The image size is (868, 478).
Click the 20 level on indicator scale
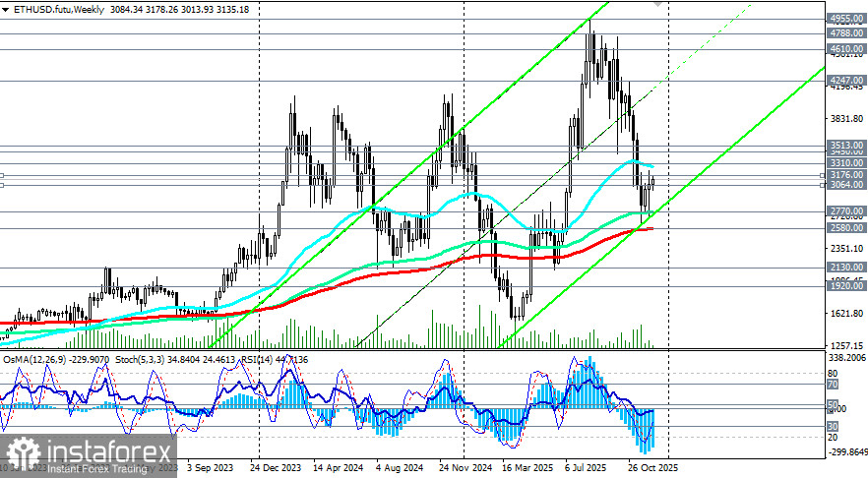833,437
